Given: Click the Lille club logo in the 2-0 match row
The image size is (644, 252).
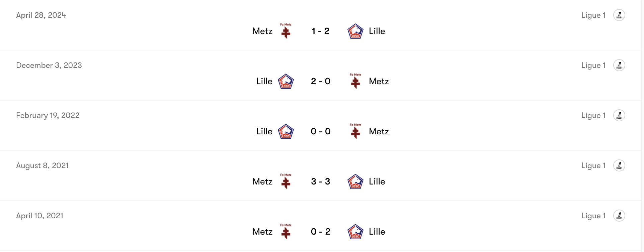Looking at the screenshot, I should pos(285,81).
